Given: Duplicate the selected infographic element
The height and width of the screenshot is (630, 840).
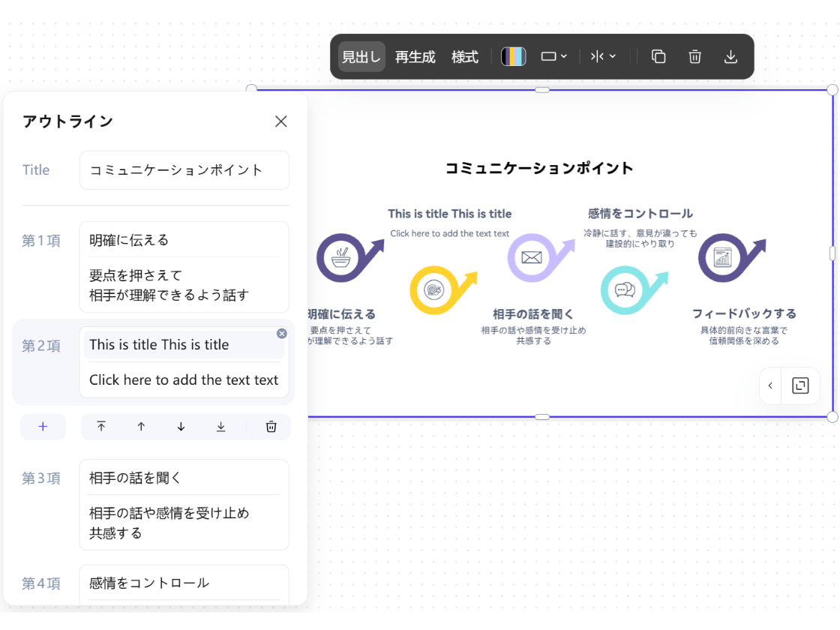Looking at the screenshot, I should click(658, 56).
